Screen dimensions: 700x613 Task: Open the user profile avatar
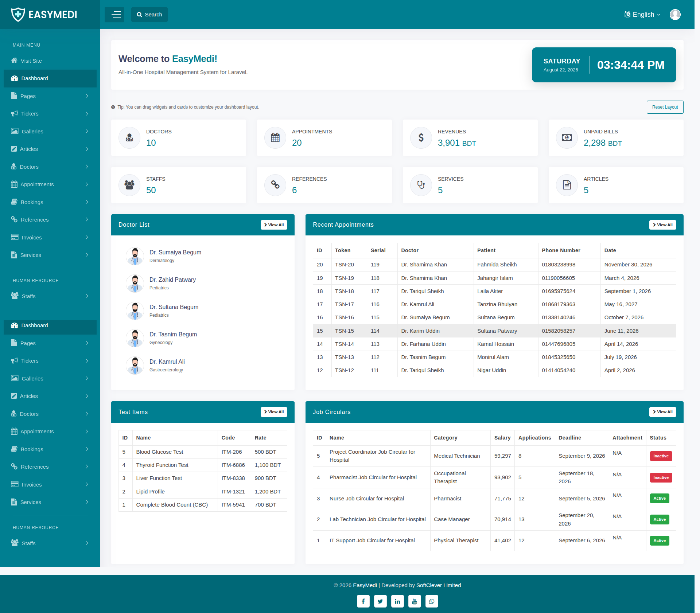[675, 15]
